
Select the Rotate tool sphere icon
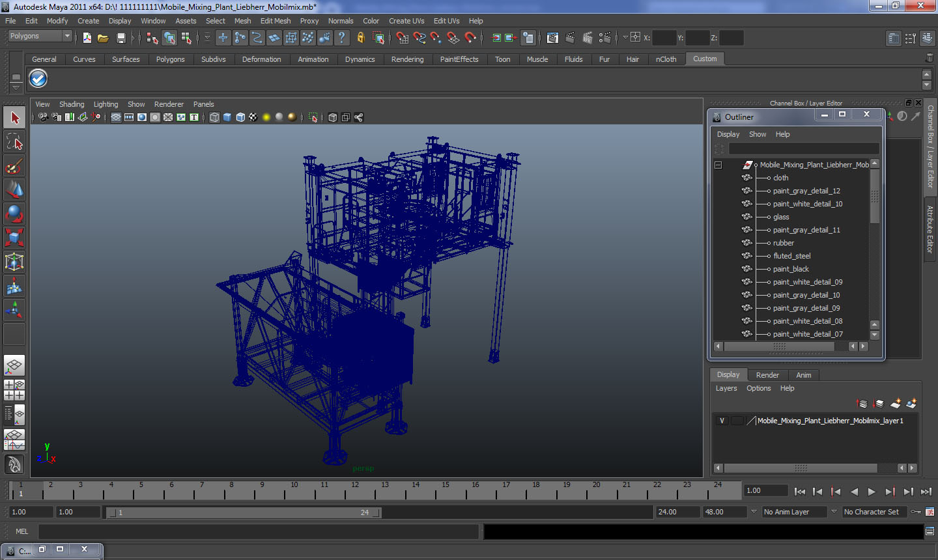[x=14, y=214]
